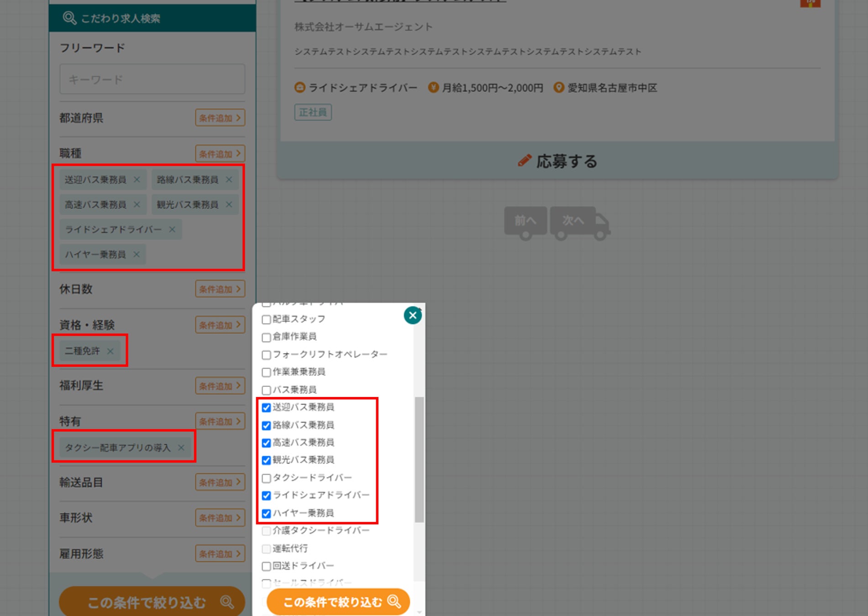Open 条件追加 for 輸送品目
Screen dimensions: 868x616
point(220,482)
